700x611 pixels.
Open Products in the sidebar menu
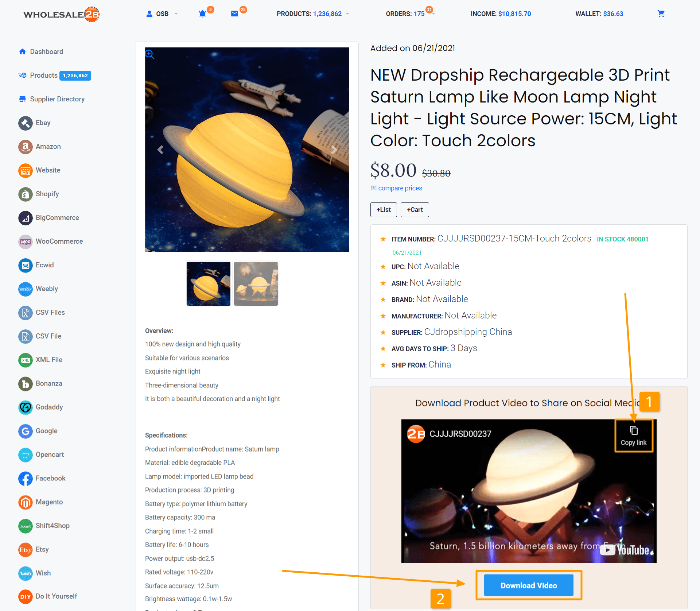click(44, 76)
